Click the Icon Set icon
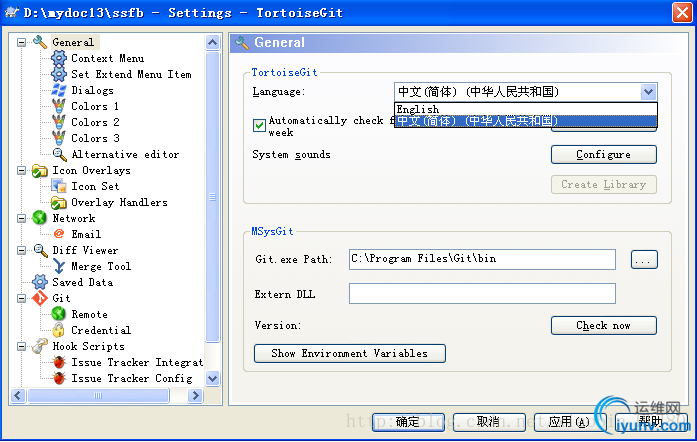 click(x=59, y=186)
